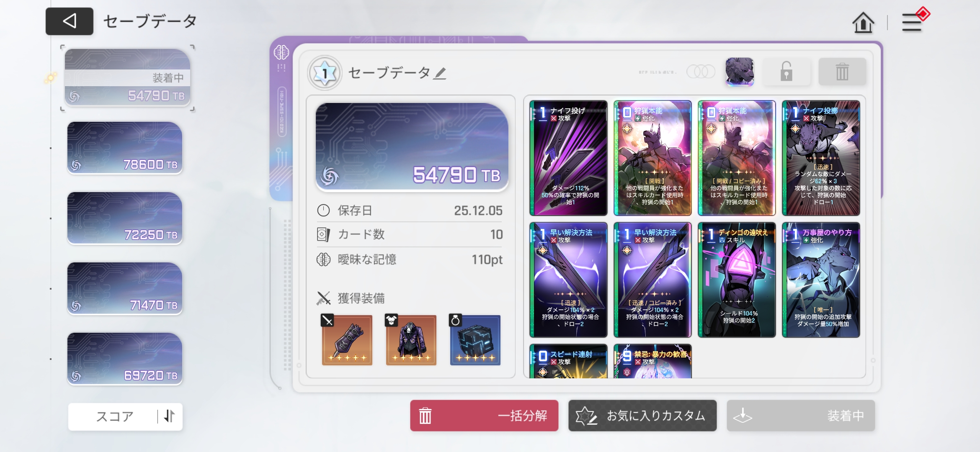The image size is (980, 452).
Task: Open the hamburger menu with red badge
Action: click(914, 21)
